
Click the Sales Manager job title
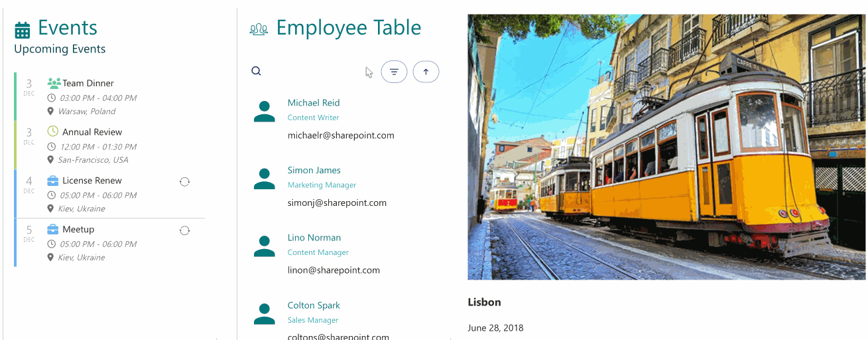point(313,320)
